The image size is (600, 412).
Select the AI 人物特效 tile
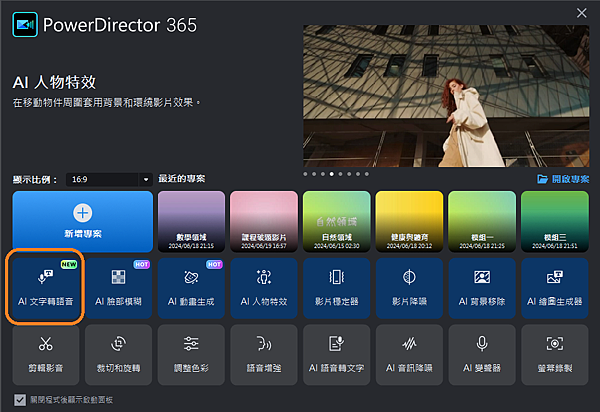pos(264,288)
